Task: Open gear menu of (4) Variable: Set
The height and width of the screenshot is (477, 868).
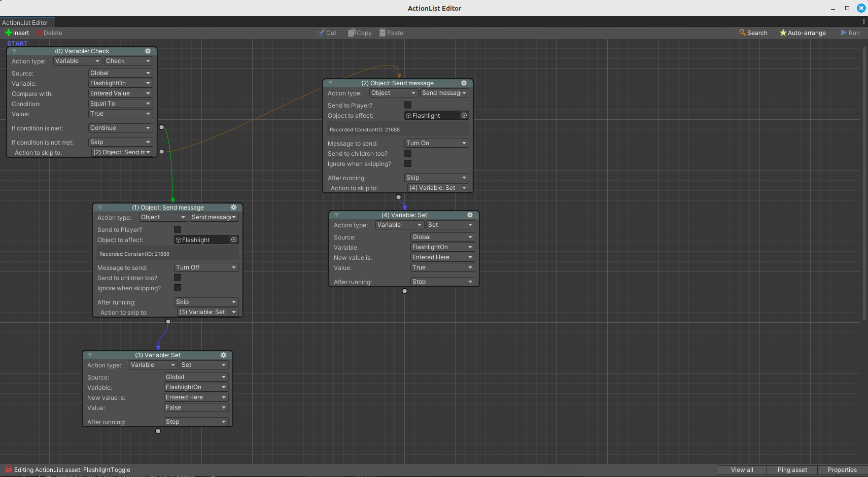Action: click(470, 215)
